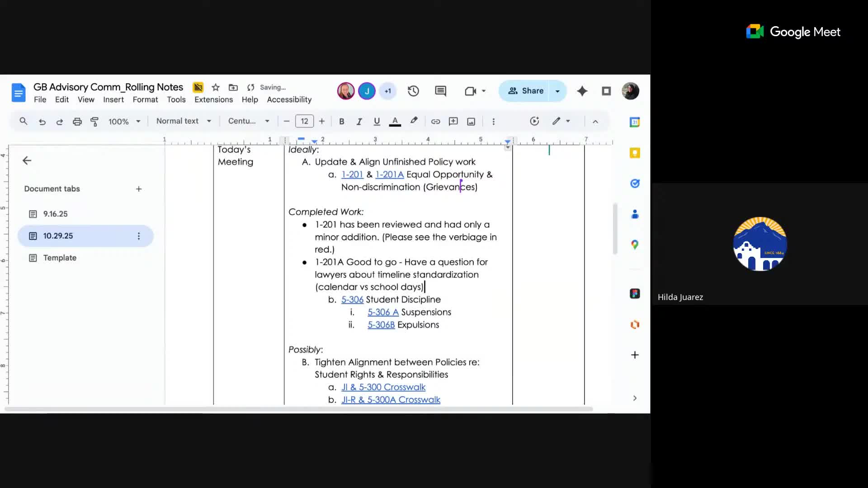The width and height of the screenshot is (868, 488).
Task: Click the print icon in toolbar
Action: coord(77,122)
